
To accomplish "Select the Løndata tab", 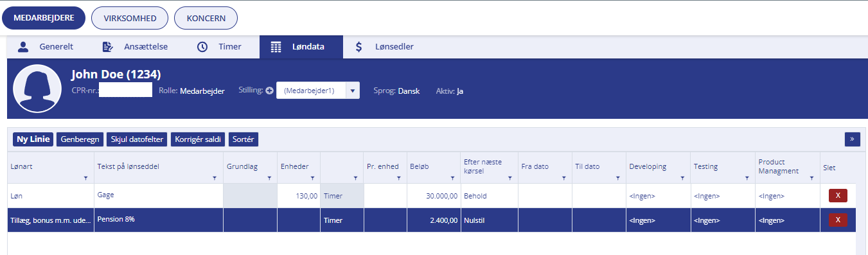I will (x=301, y=47).
